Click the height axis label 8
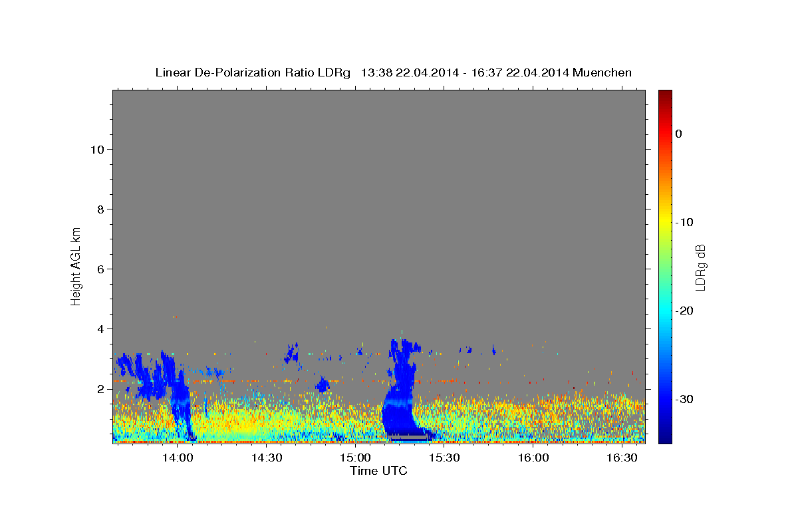The width and height of the screenshot is (798, 532). tap(102, 209)
